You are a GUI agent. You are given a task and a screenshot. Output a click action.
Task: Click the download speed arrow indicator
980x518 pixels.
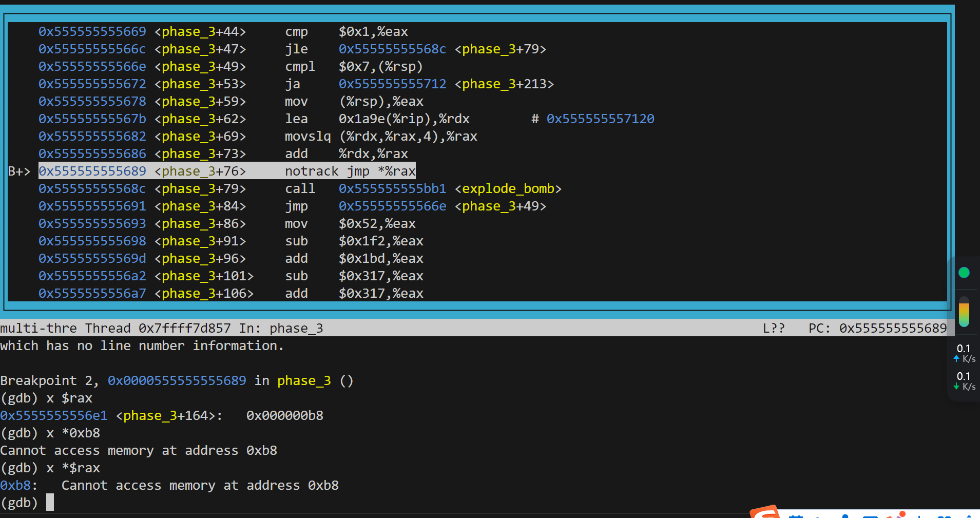pyautogui.click(x=956, y=386)
